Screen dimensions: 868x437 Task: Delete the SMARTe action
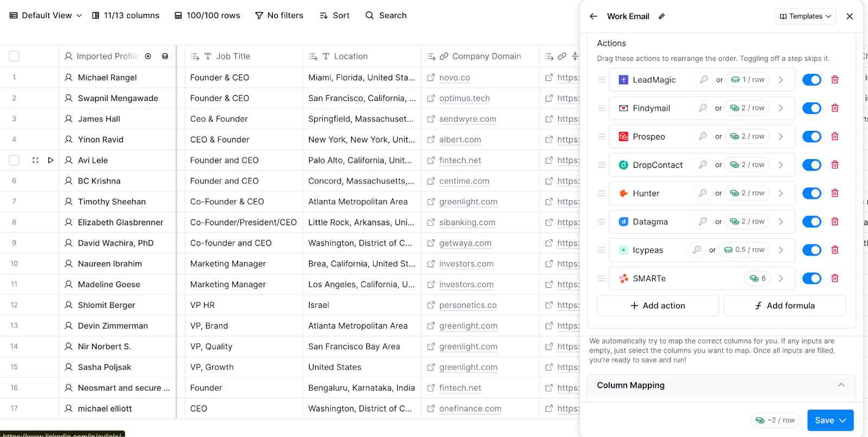835,278
